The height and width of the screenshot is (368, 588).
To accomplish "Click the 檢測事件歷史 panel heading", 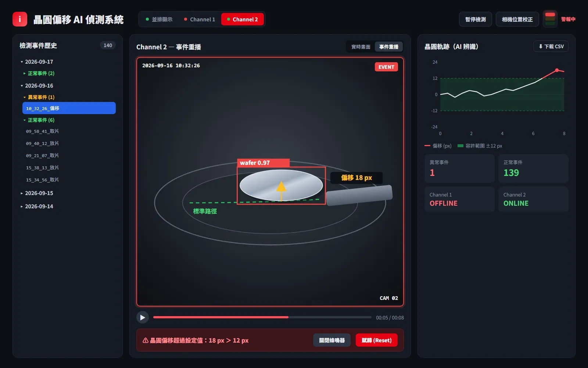I will (38, 46).
